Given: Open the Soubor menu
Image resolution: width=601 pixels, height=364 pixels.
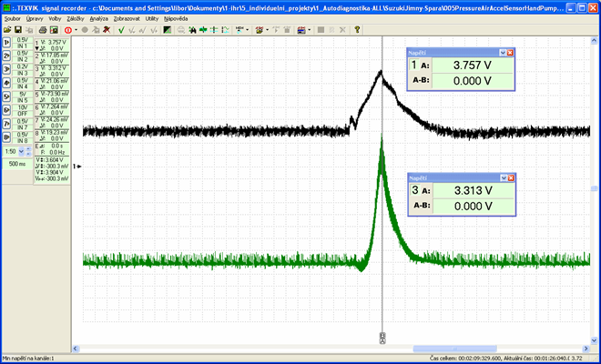Looking at the screenshot, I should click(x=12, y=18).
